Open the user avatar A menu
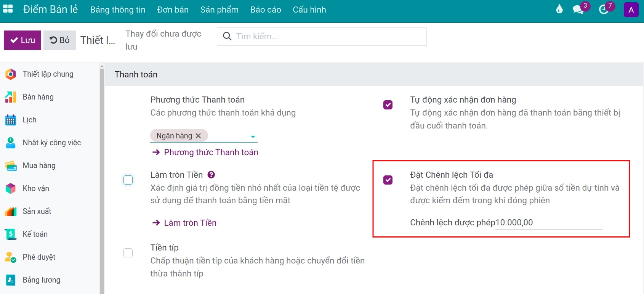644x294 pixels. (x=631, y=10)
